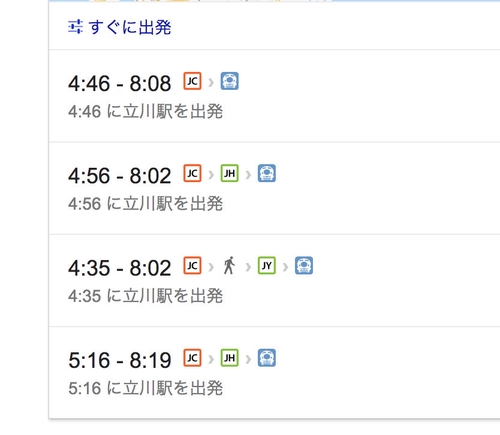This screenshot has width=500, height=435.
Task: Click the JC line icon in 4:46 route
Action: pos(192,81)
